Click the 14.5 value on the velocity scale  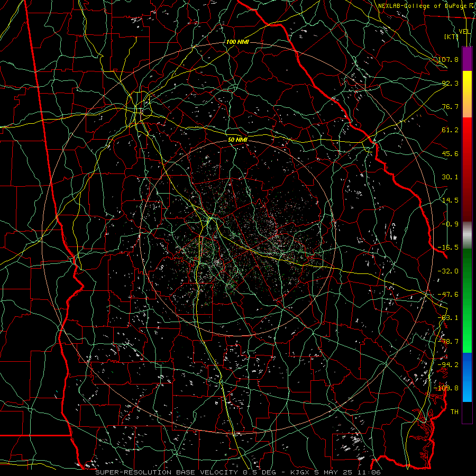point(450,200)
